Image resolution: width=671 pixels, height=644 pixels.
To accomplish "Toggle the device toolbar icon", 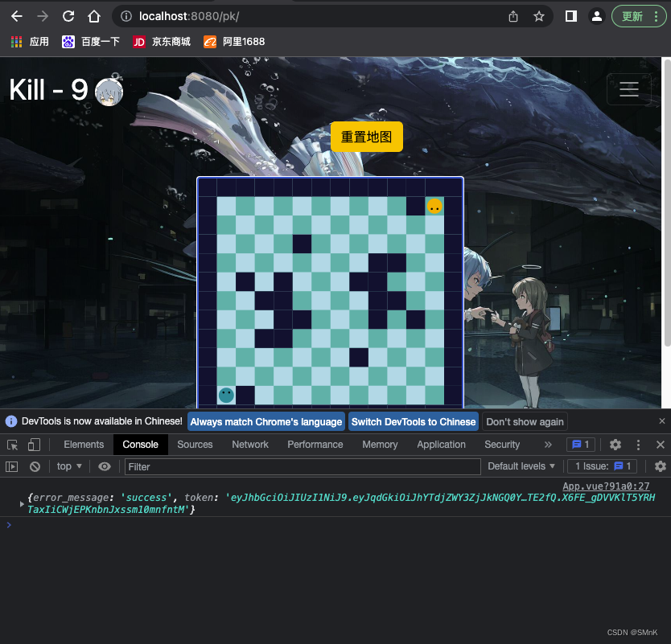I will pos(34,445).
